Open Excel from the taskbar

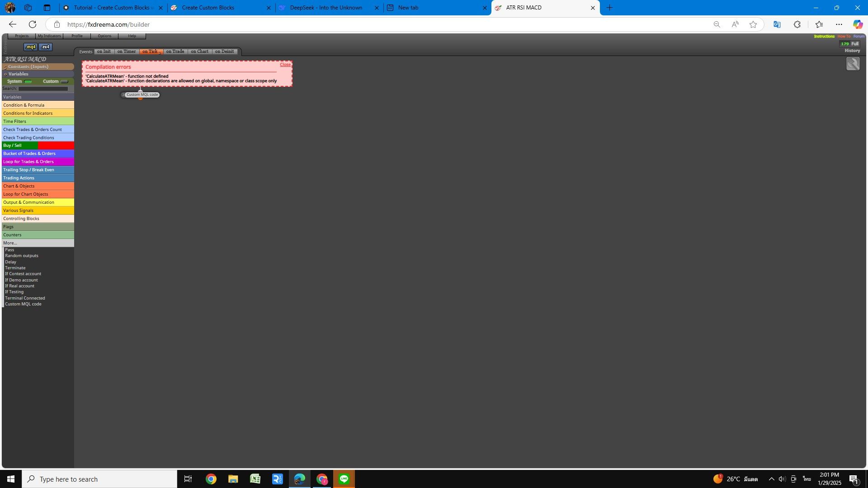point(255,479)
